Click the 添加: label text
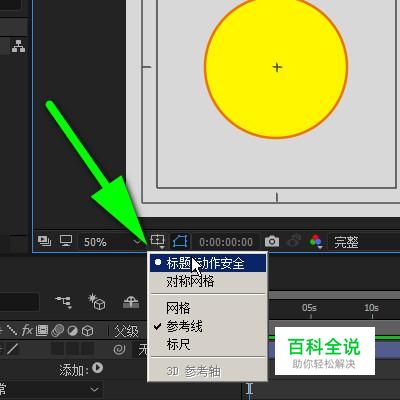The image size is (400, 400). coord(74,370)
